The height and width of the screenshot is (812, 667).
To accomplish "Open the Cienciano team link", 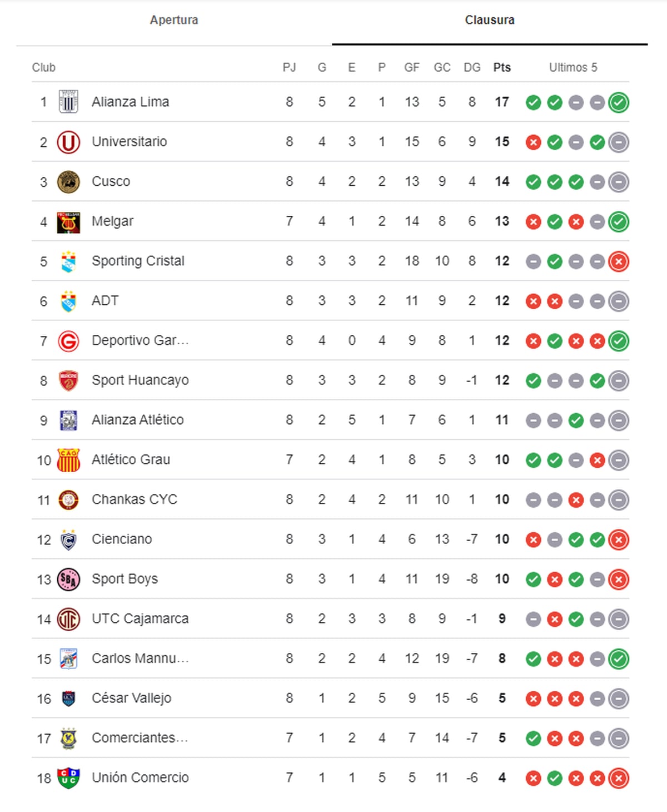I will click(122, 539).
